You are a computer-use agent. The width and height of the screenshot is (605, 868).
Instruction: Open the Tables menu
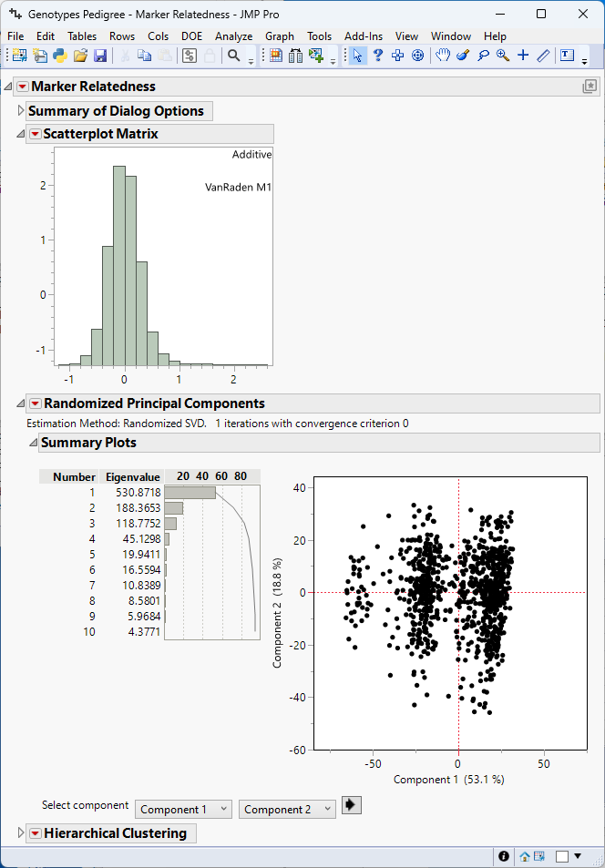(x=82, y=36)
